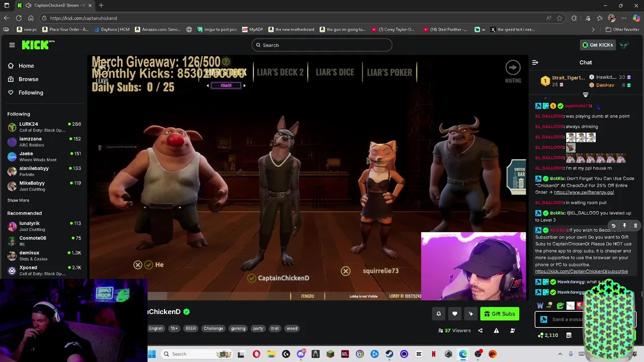Collapse chat using the arrow icon
644x362 pixels.
point(535,62)
